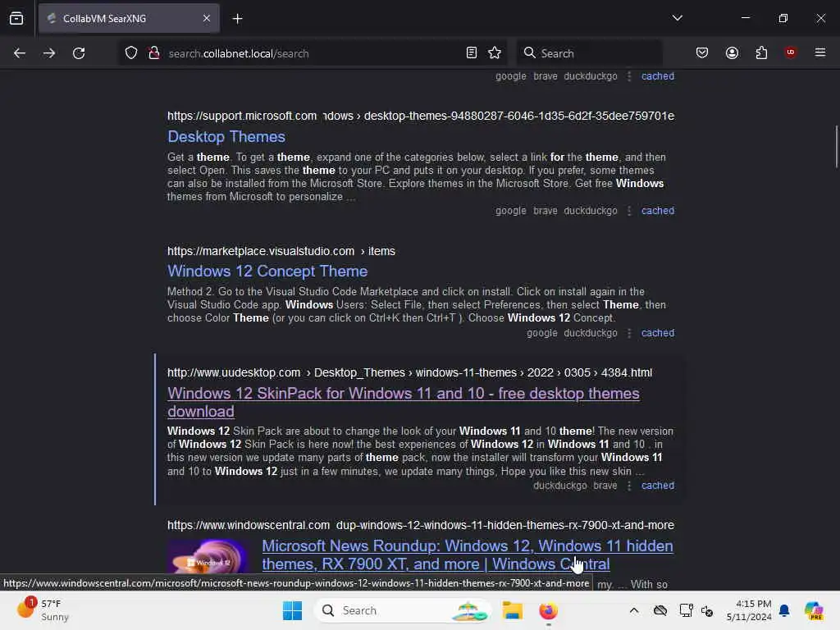Open the Pocket save icon
The image size is (840, 630).
pyautogui.click(x=702, y=53)
